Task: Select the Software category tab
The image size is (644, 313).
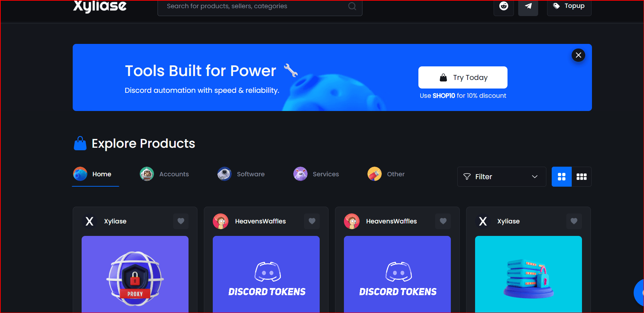Action: 241,174
